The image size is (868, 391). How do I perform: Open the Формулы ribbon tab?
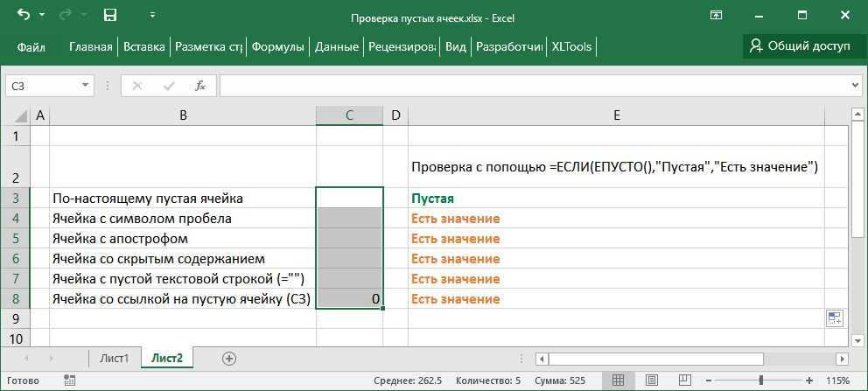tap(277, 46)
